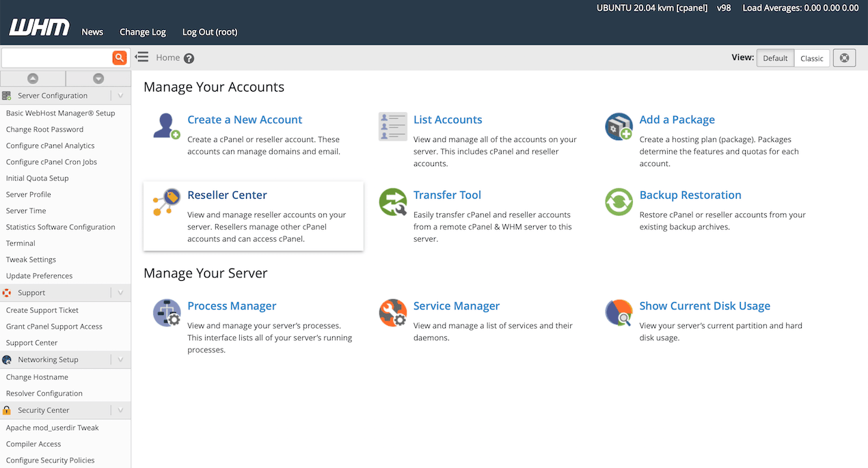Open the Process Manager link
This screenshot has width=868, height=468.
232,306
